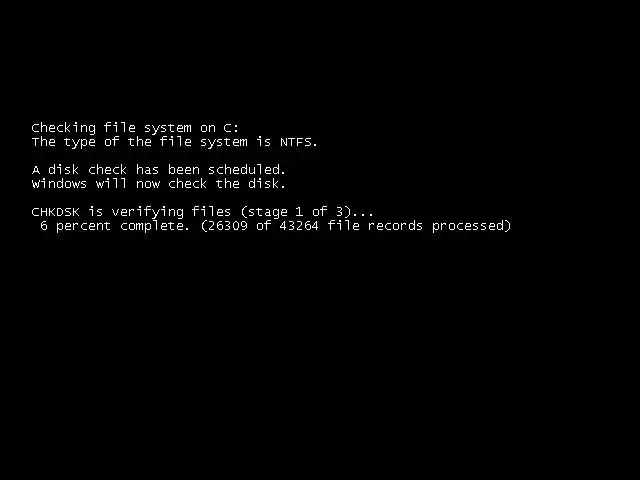Click the processed count "26309"
The height and width of the screenshot is (480, 640).
[228, 226]
